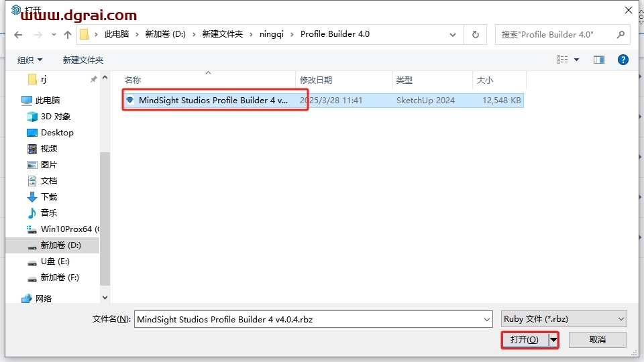
Task: Click the 12,548 KB size cell
Action: [x=502, y=100]
